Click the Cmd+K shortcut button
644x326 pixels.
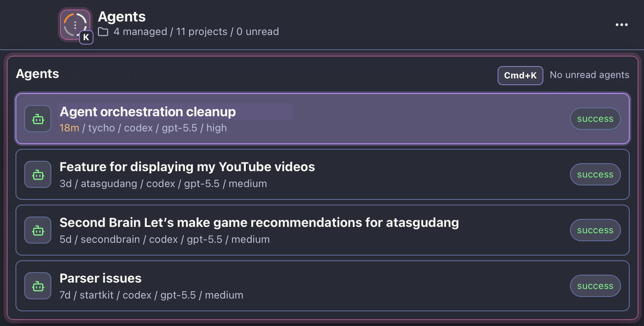520,75
